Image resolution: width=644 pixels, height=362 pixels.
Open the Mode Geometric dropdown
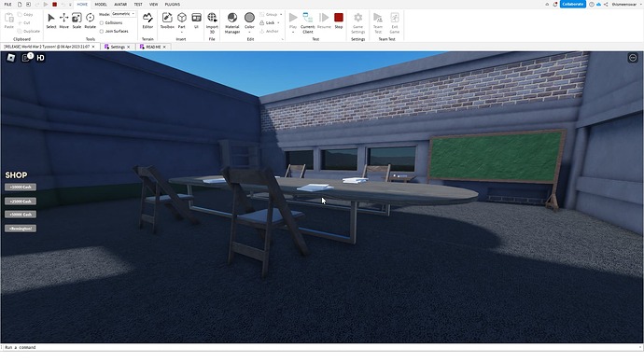(x=123, y=14)
